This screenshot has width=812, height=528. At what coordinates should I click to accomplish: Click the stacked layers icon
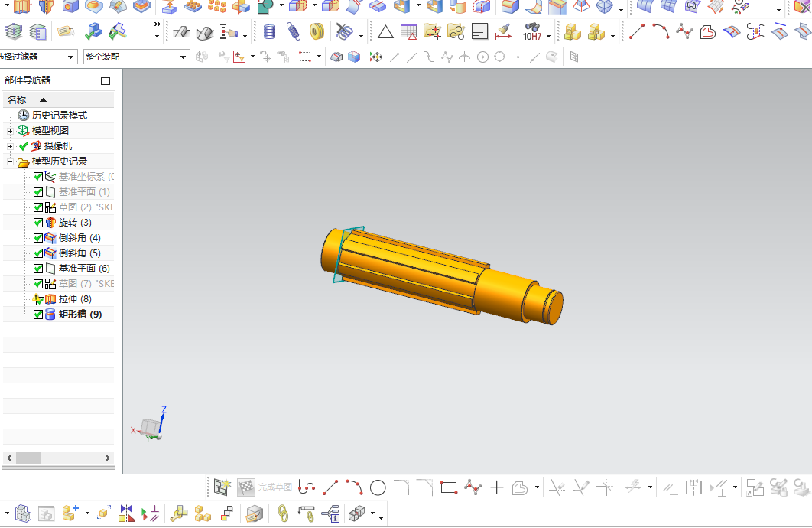pos(14,32)
